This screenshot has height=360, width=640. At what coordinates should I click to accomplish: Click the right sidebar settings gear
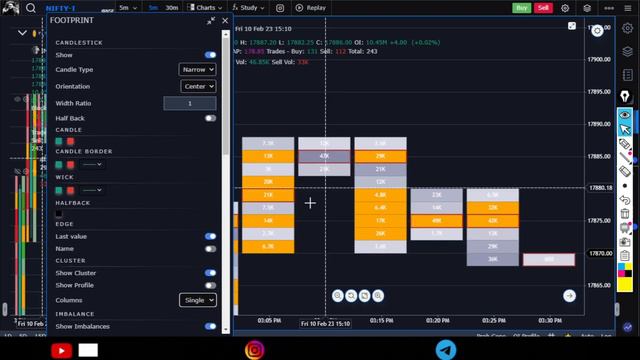tap(627, 28)
